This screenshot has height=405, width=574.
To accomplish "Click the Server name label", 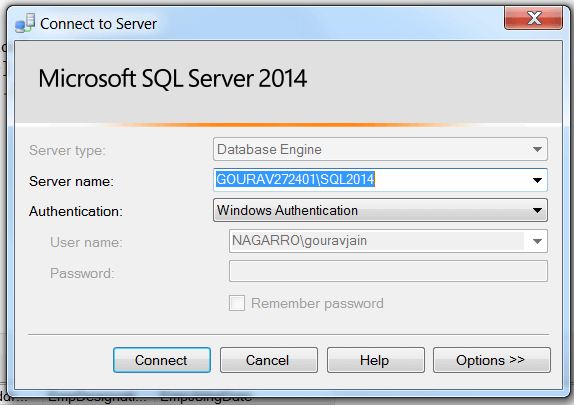I will pyautogui.click(x=71, y=181).
